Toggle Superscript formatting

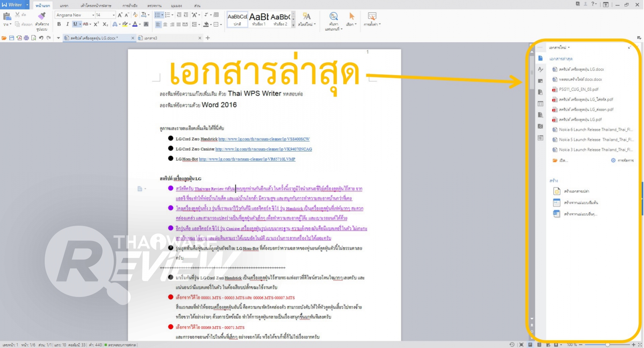(96, 24)
